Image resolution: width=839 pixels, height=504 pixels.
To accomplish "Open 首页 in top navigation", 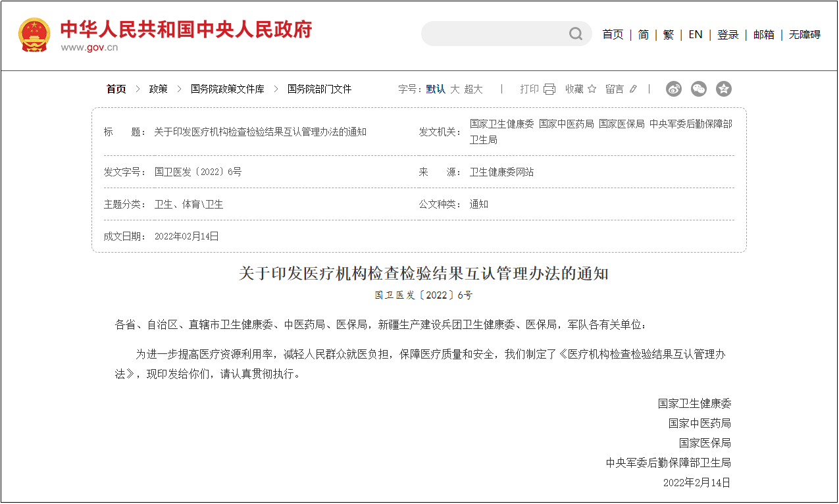I will (x=613, y=35).
